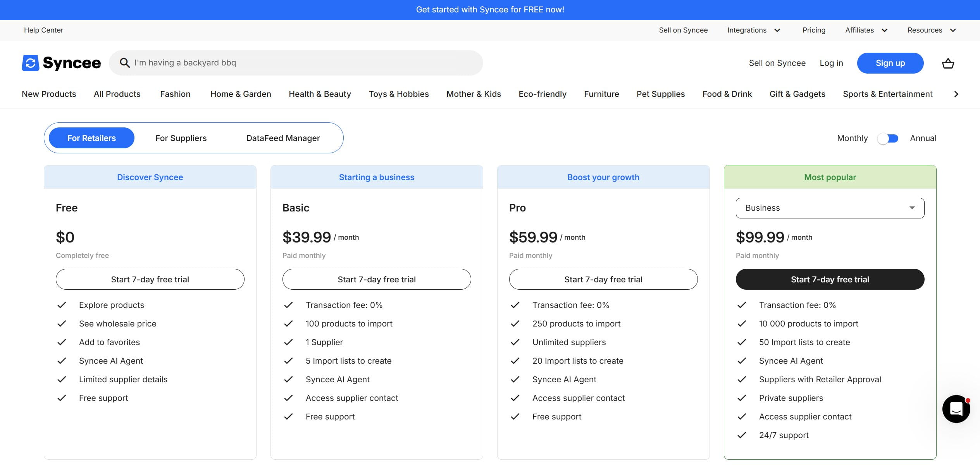Screen dimensions: 980x476
Task: Open the Food & Drink category
Action: tap(727, 94)
